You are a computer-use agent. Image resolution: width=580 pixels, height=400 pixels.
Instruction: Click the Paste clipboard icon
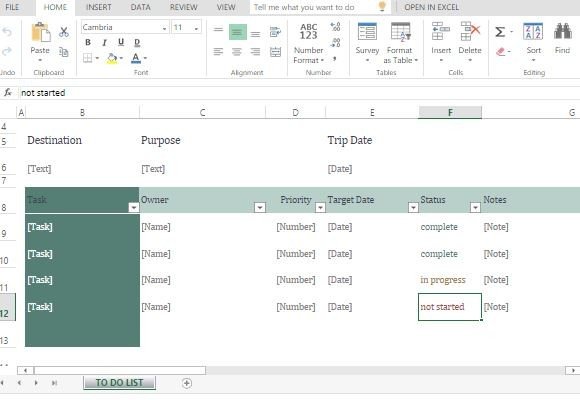(x=40, y=33)
